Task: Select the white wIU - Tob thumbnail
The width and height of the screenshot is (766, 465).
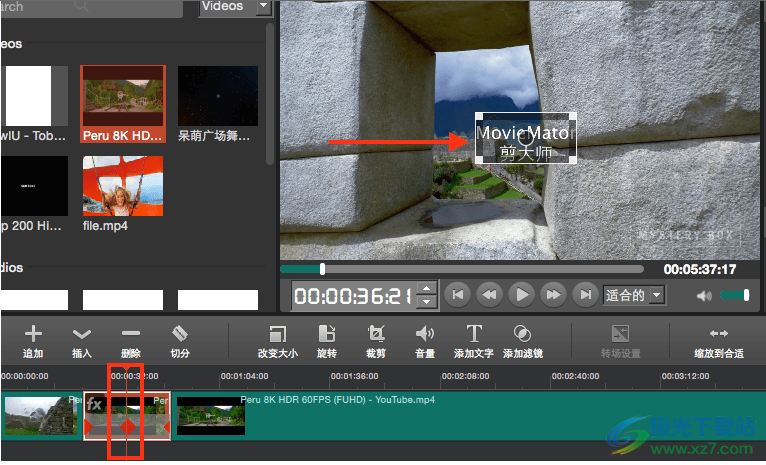Action: coord(35,96)
